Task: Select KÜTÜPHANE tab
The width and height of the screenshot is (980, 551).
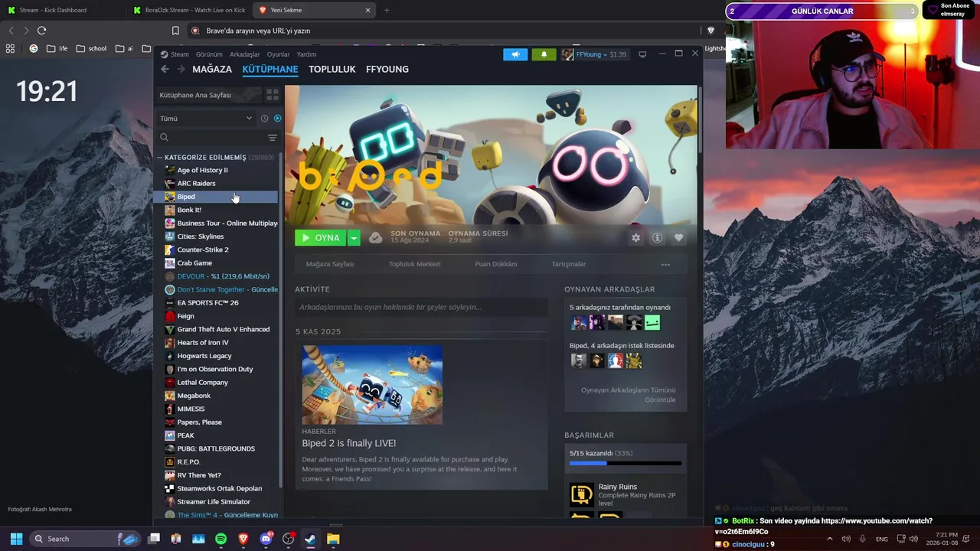Action: pos(270,69)
